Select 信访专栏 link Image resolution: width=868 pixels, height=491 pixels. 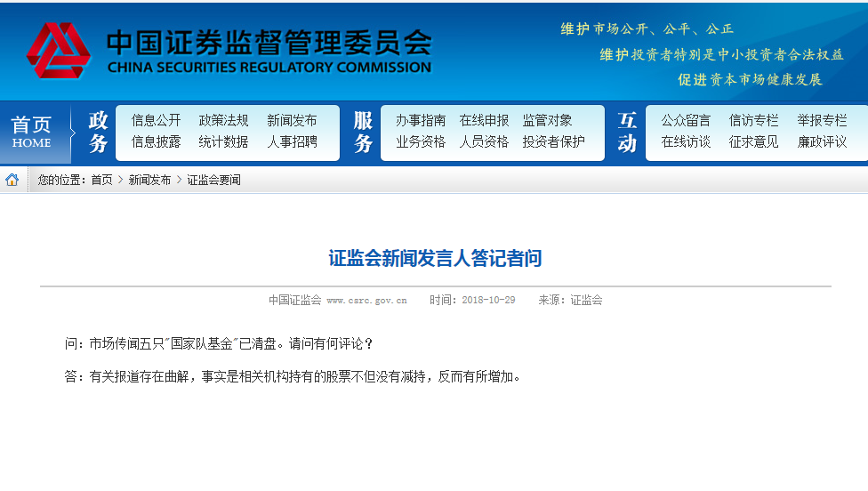point(753,120)
